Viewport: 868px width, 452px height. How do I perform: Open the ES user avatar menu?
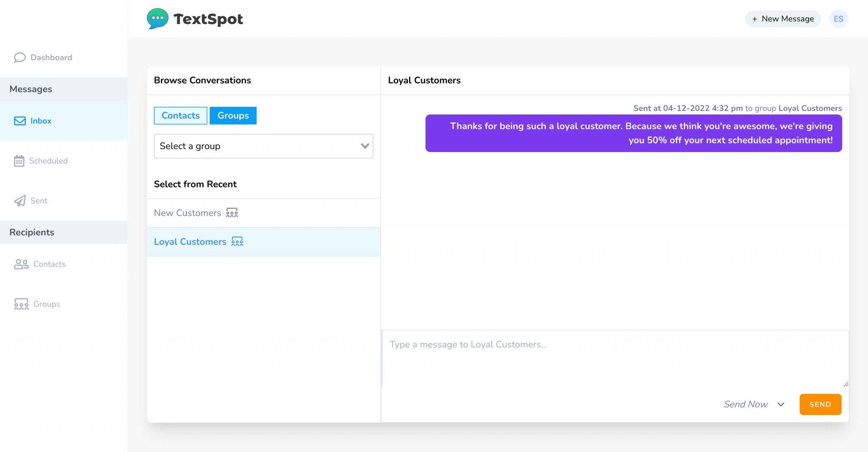pyautogui.click(x=838, y=19)
